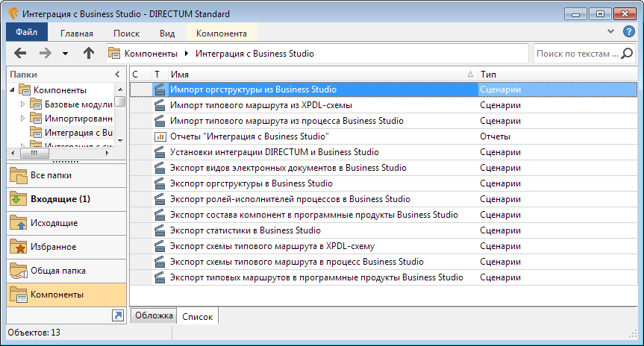Switch to the Компонента ribbon tab
The width and height of the screenshot is (644, 346).
click(222, 34)
